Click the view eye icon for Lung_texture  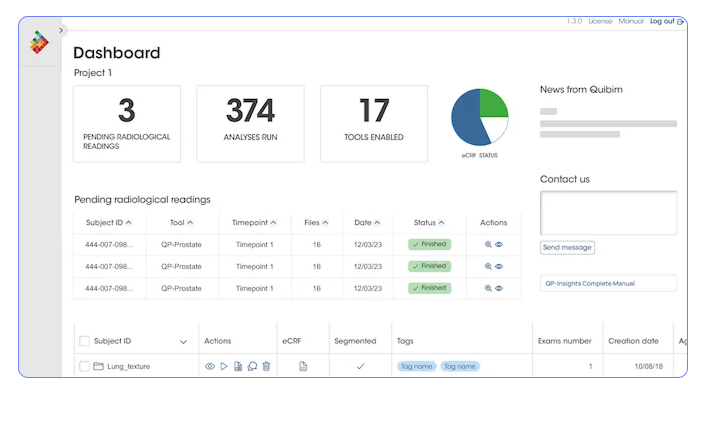210,367
